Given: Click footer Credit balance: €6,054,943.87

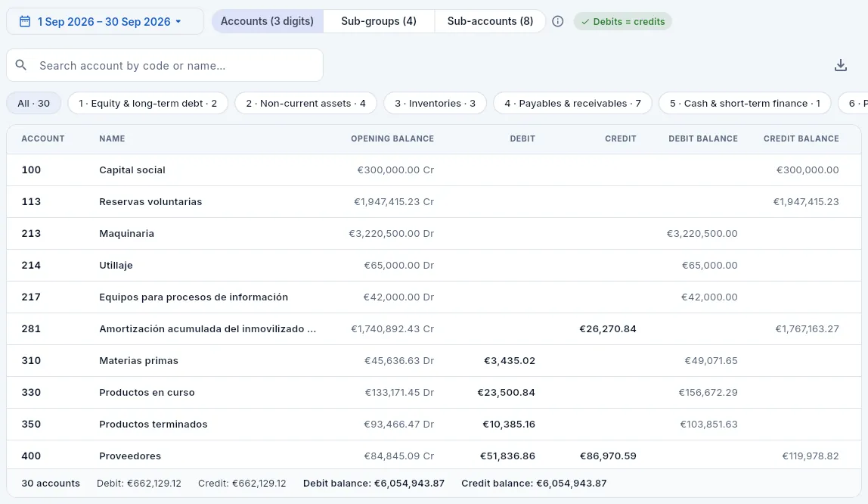Looking at the screenshot, I should click(x=534, y=484).
